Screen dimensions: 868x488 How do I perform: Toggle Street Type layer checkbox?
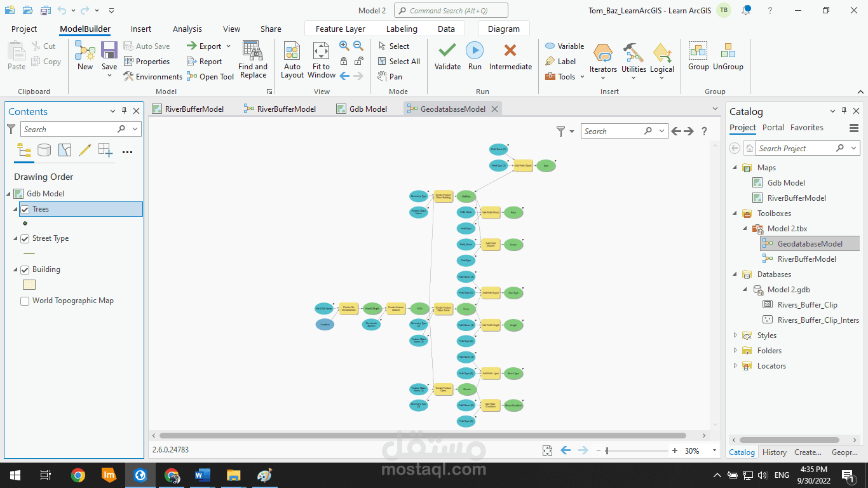[x=25, y=239]
